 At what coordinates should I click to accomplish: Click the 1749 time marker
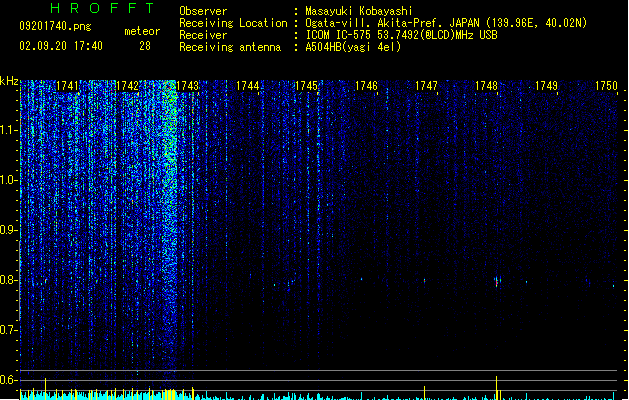pos(546,86)
